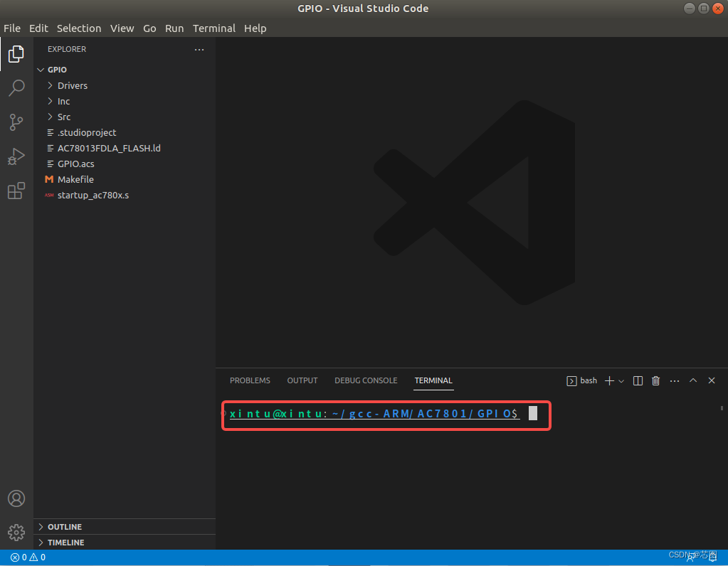The height and width of the screenshot is (566, 728).
Task: Open Source Control view
Action: click(x=16, y=122)
